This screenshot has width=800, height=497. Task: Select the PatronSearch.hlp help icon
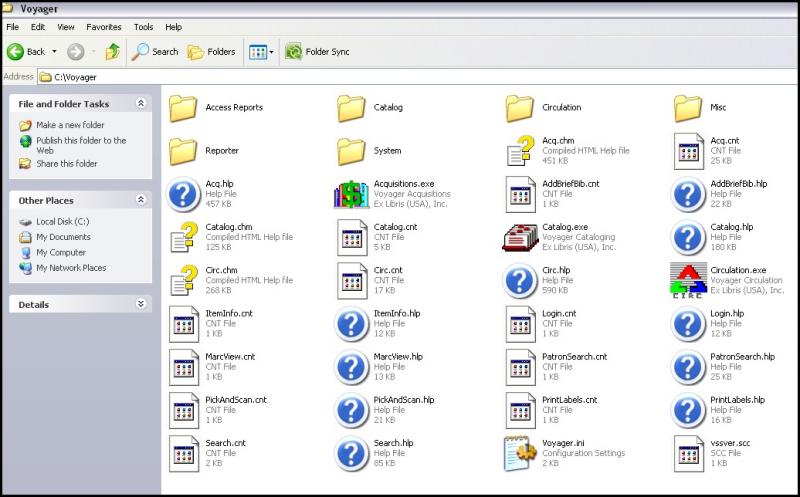coord(688,367)
